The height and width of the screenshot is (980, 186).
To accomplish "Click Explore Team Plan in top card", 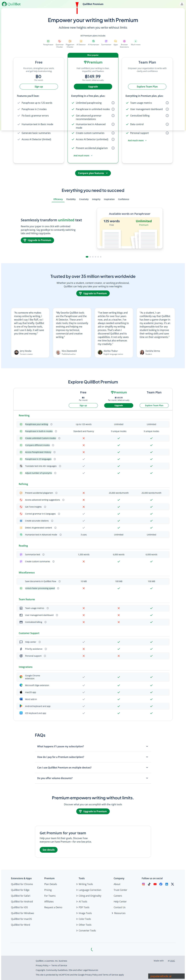I will click(x=147, y=86).
